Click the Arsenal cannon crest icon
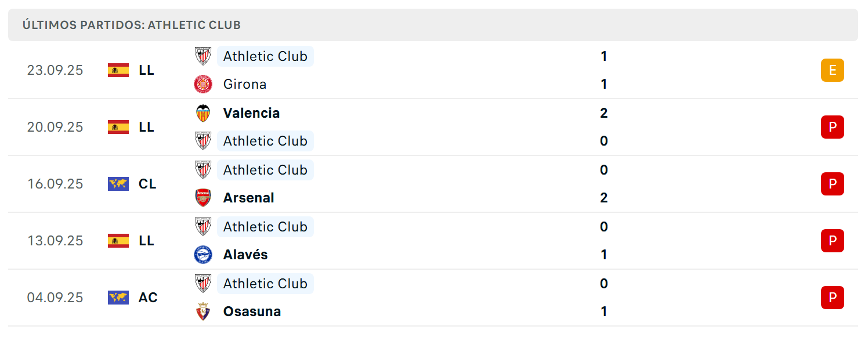This screenshot has width=868, height=337. (203, 198)
